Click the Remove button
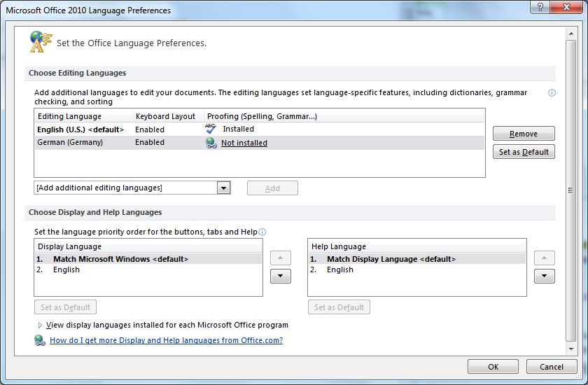 523,134
